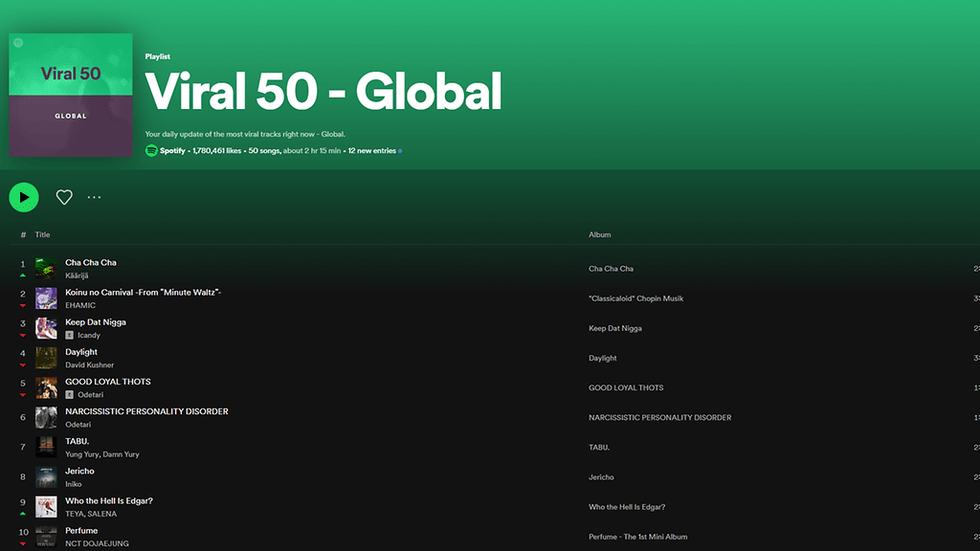Click the blue dot next to 12 new entries
980x551 pixels.
coord(398,150)
